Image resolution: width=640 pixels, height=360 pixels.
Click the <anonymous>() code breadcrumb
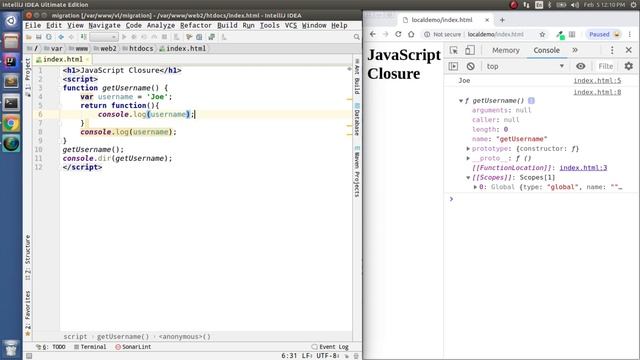(184, 337)
